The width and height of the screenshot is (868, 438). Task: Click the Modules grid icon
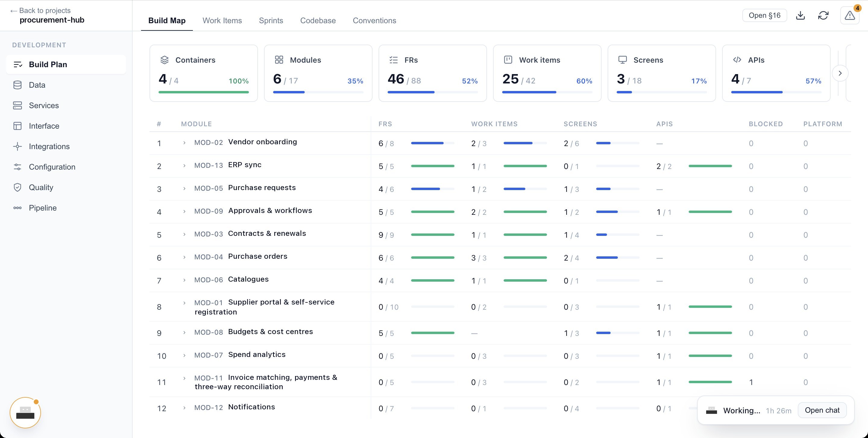coord(279,60)
